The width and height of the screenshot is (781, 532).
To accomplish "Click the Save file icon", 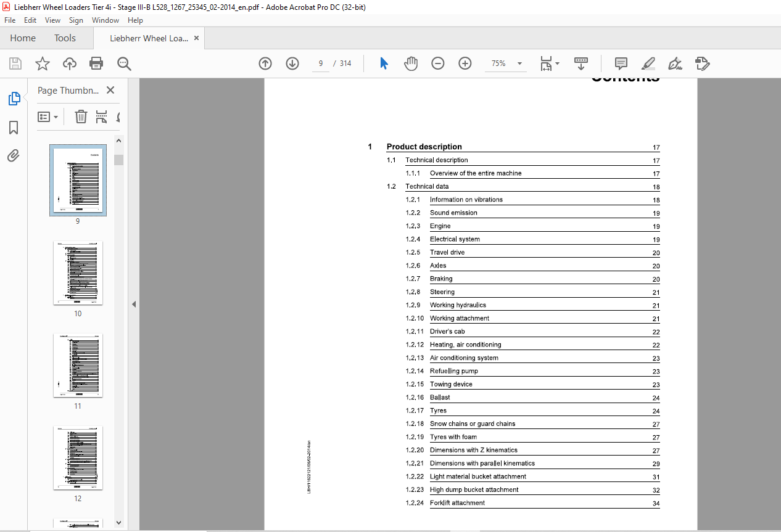I will (x=15, y=63).
